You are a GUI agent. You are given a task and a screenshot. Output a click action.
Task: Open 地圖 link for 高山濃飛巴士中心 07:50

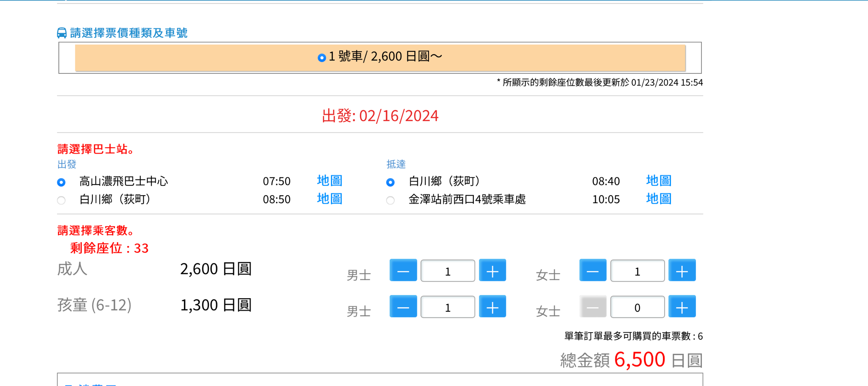pos(330,181)
